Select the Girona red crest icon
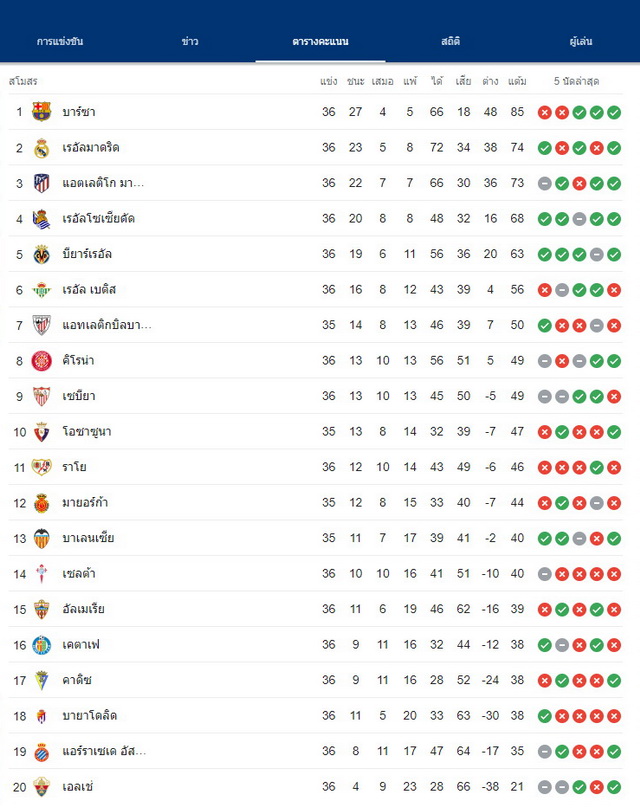The image size is (640, 808). coord(41,361)
